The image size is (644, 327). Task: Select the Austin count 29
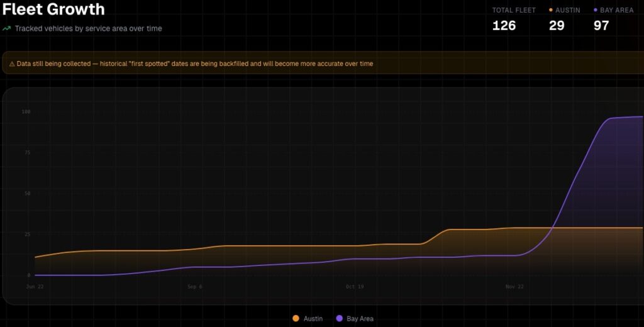coord(557,26)
